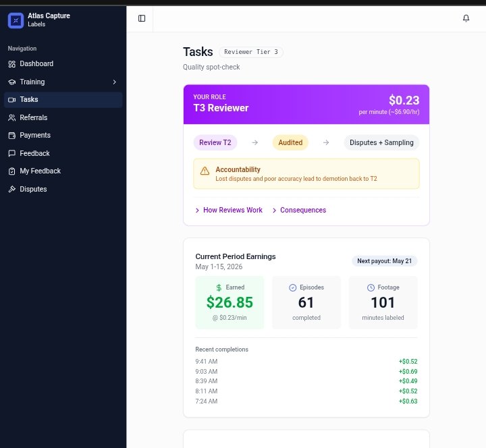
Task: Click the Reviewer Tier 3 badge
Action: click(x=250, y=52)
